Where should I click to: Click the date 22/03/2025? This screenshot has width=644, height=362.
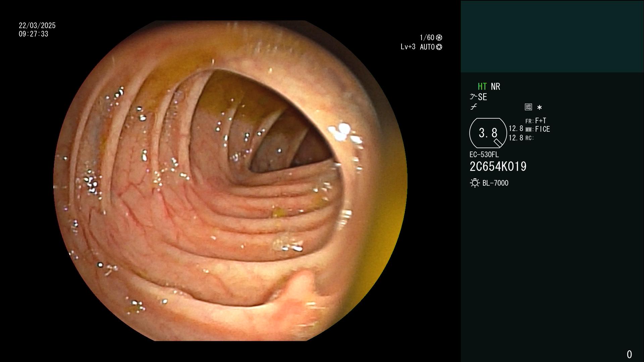pyautogui.click(x=37, y=25)
